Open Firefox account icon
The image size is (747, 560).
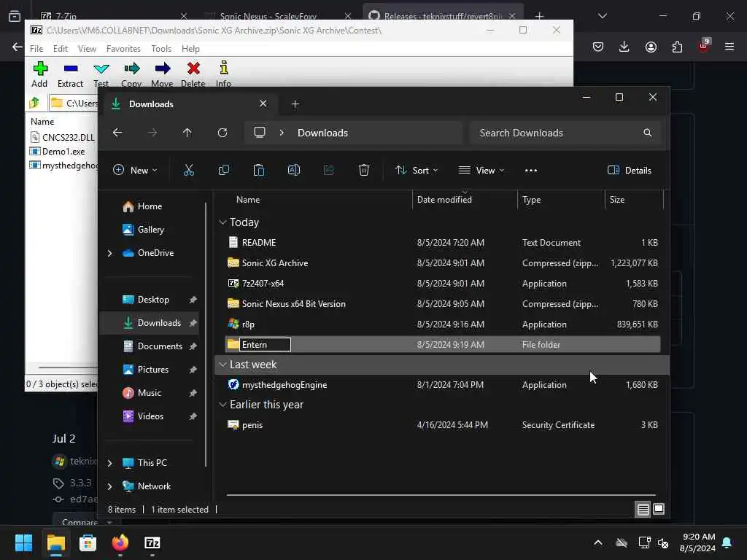651,47
